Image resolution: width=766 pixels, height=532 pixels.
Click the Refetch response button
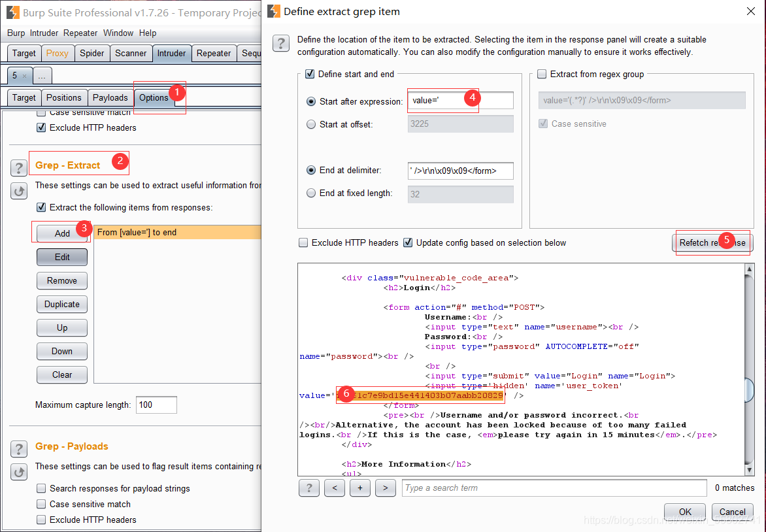[713, 242]
